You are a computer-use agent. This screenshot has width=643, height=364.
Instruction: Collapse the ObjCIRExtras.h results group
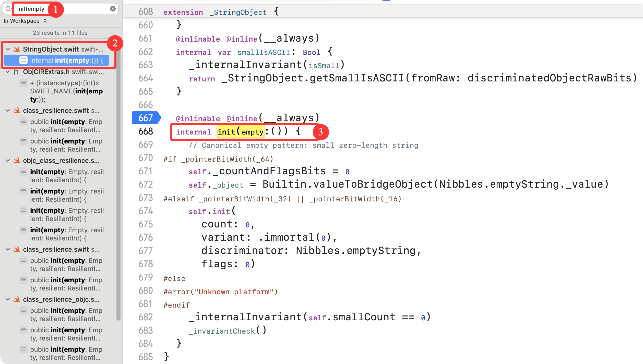tap(8, 72)
